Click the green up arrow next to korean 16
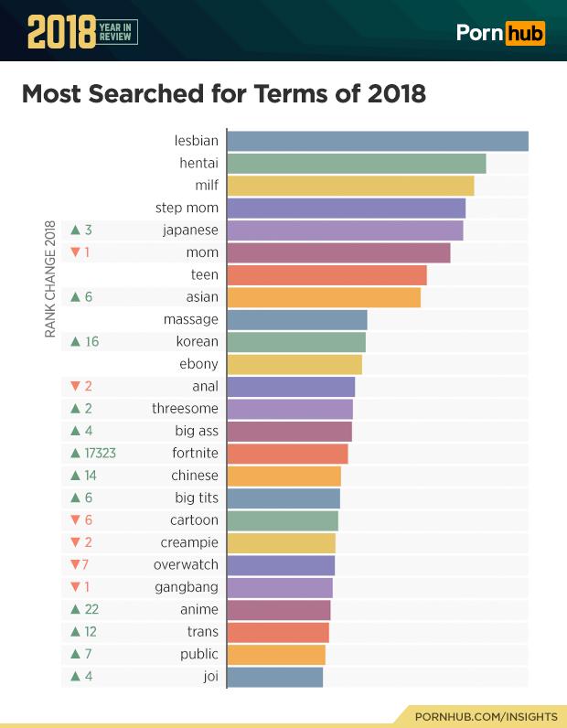This screenshot has height=728, width=567. [x=75, y=341]
